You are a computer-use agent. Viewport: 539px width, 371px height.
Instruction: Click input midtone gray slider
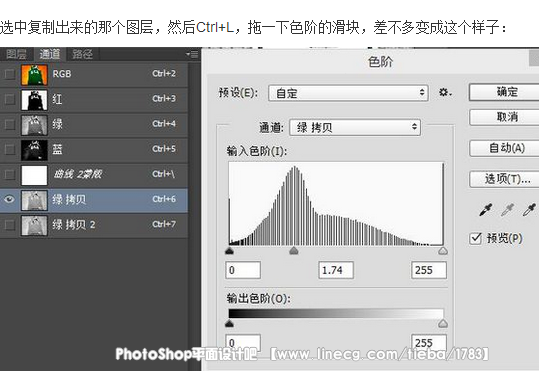pos(294,251)
